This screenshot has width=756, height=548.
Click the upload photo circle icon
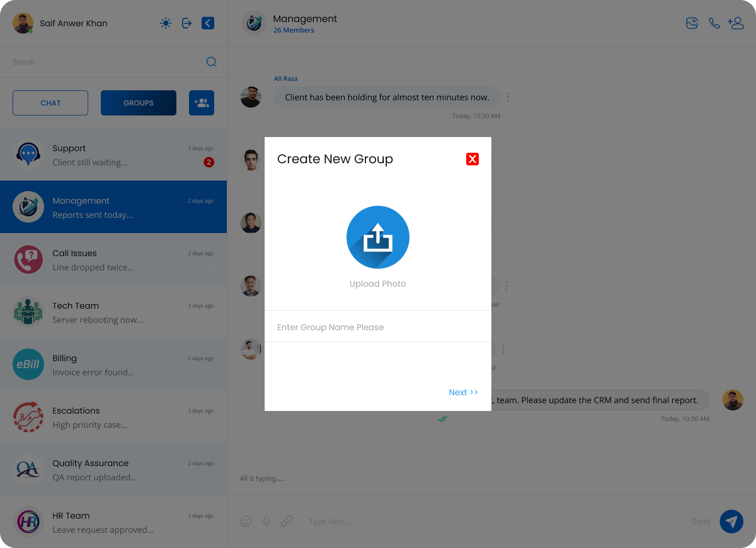(x=378, y=237)
